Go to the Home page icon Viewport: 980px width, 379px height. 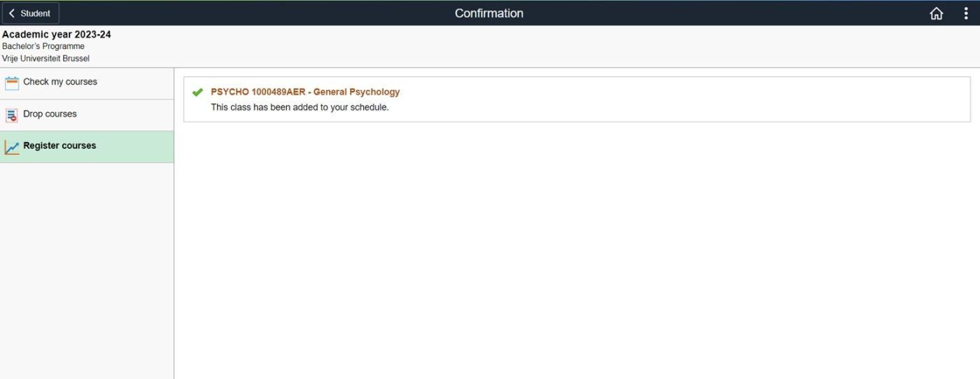(936, 13)
